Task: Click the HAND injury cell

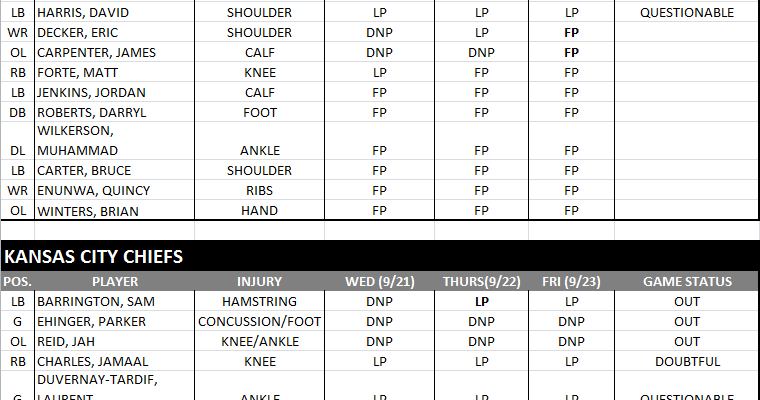Action: coord(259,211)
